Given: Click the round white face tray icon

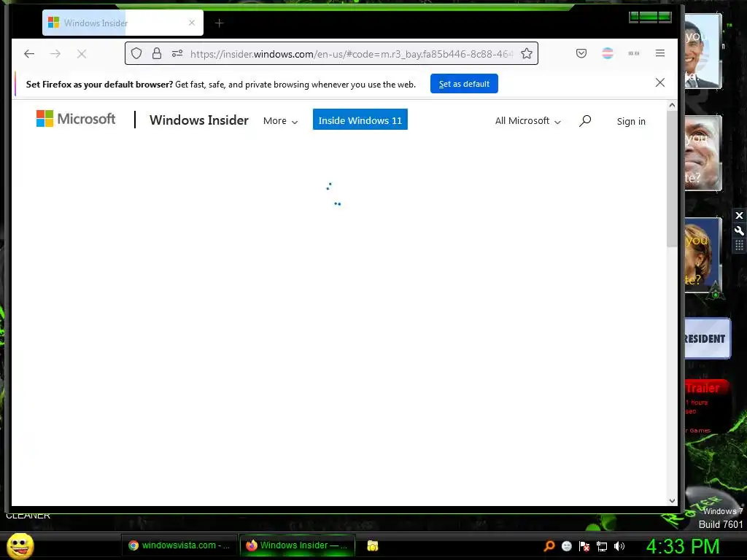Looking at the screenshot, I should point(566,546).
